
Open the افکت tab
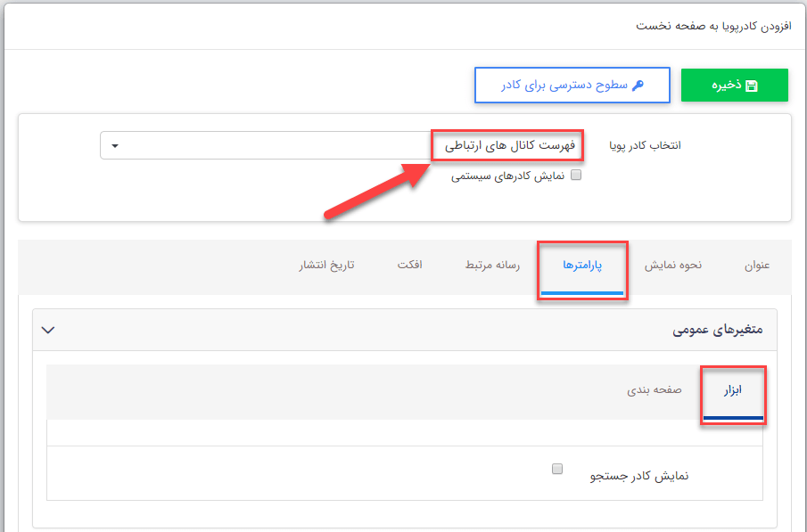(x=411, y=266)
